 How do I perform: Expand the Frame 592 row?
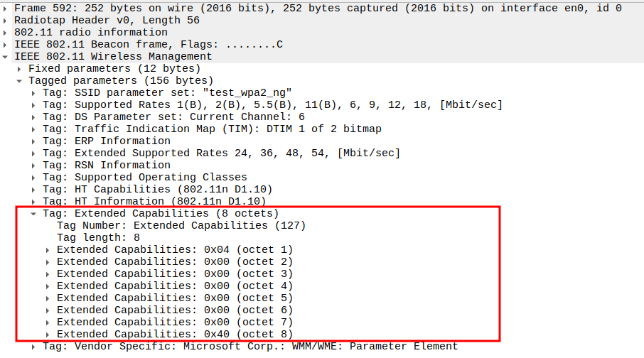point(6,9)
